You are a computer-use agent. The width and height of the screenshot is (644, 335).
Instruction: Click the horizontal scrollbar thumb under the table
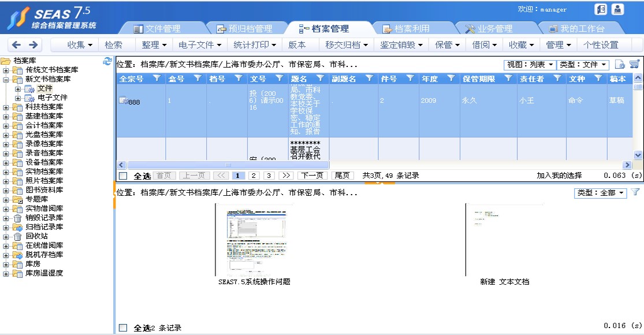(x=228, y=165)
